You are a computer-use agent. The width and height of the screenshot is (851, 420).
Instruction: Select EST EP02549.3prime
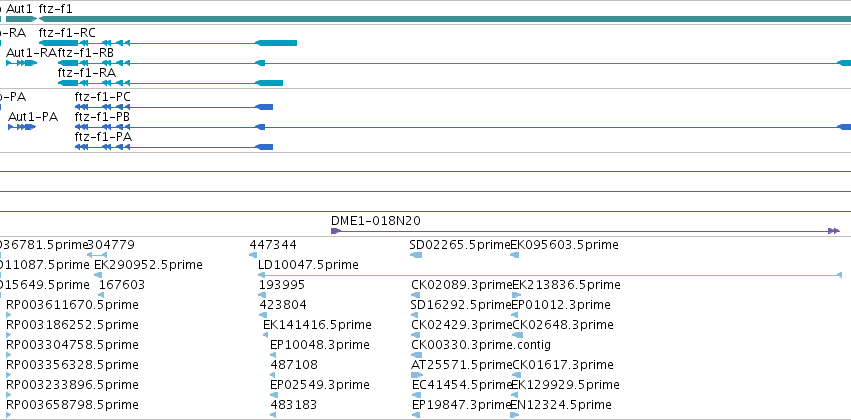(x=320, y=385)
